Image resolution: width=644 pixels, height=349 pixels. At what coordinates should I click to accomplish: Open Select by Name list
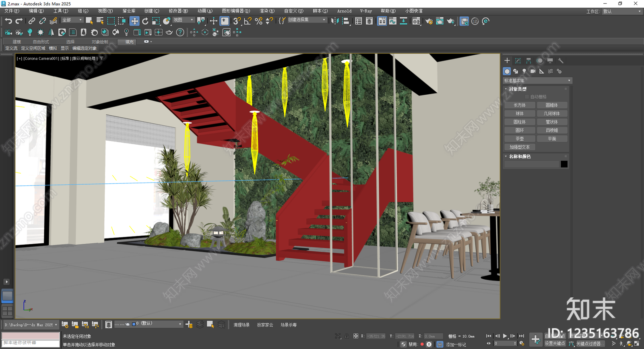click(100, 21)
